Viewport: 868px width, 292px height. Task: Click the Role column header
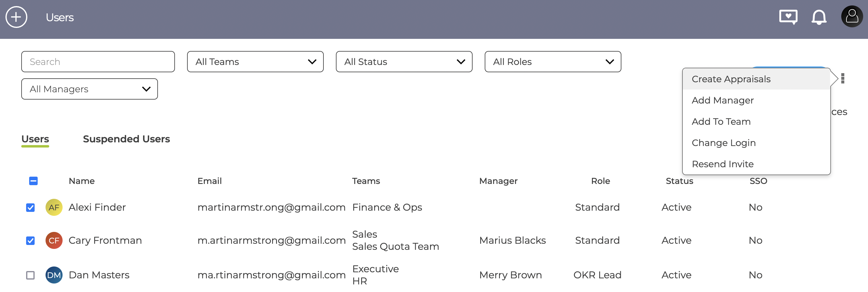[x=600, y=181]
